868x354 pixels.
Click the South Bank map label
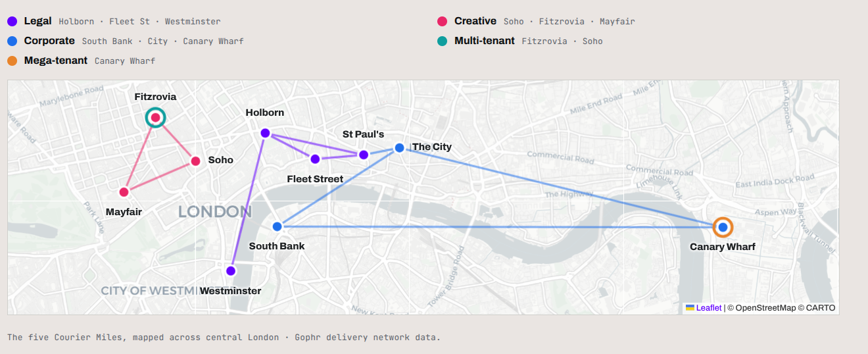click(x=277, y=246)
